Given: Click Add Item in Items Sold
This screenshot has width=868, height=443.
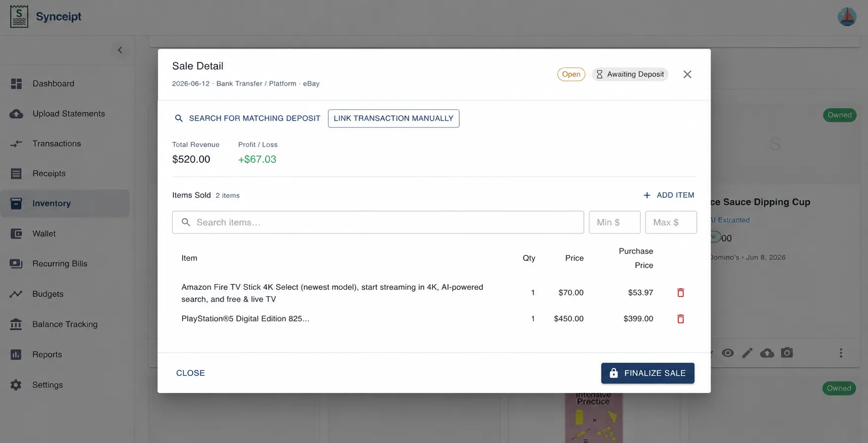Looking at the screenshot, I should [x=669, y=195].
